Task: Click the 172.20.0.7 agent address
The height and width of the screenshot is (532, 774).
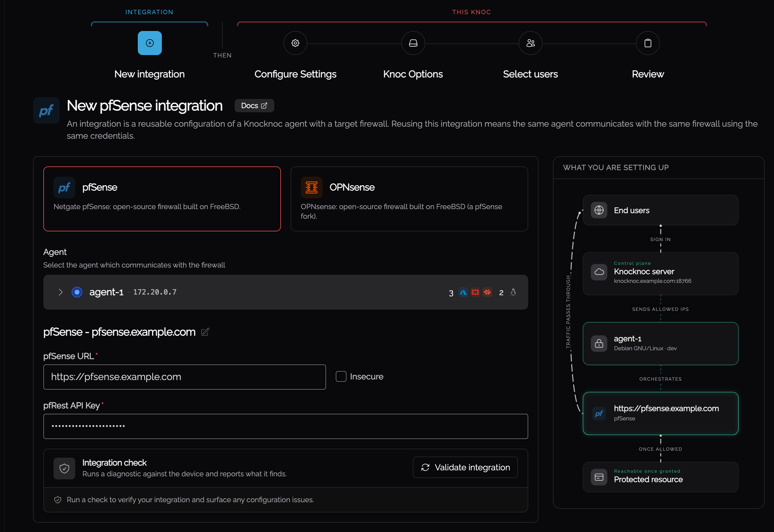Action: coord(155,292)
